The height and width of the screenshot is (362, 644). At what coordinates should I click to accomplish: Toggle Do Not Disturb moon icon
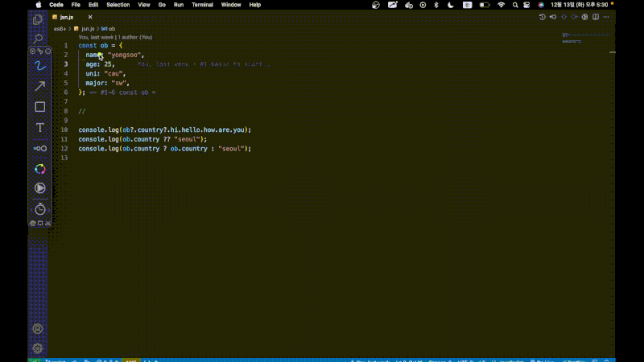(451, 5)
